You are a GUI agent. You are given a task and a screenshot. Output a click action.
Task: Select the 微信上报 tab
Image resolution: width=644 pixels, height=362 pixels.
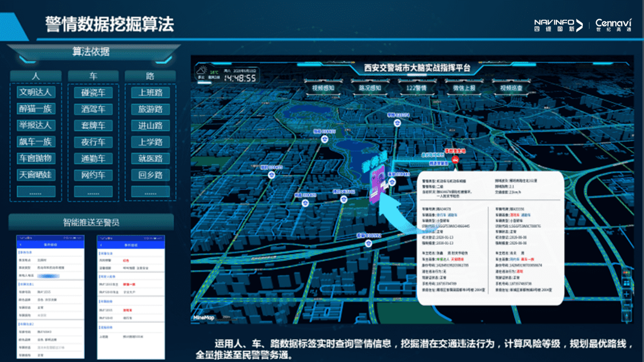click(464, 88)
